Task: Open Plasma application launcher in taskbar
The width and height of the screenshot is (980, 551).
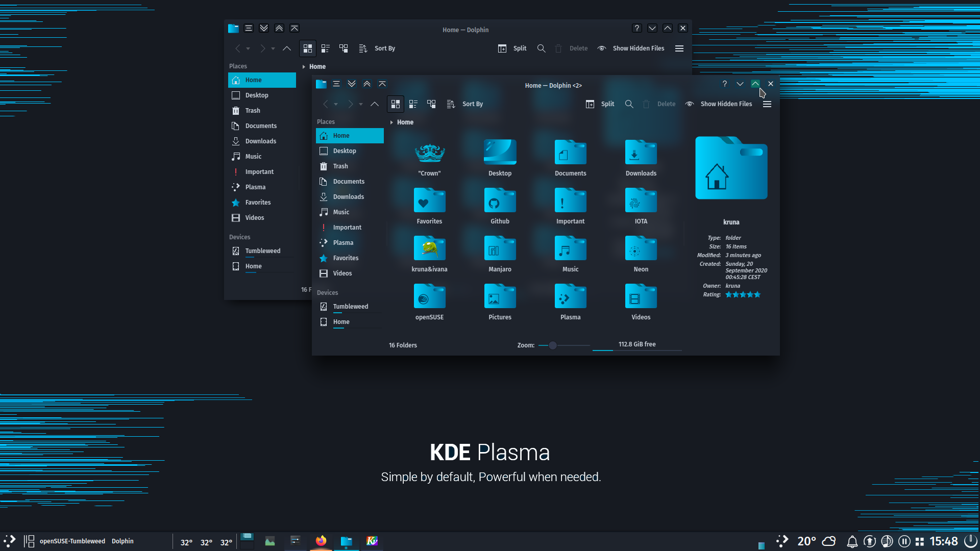Action: pyautogui.click(x=10, y=541)
